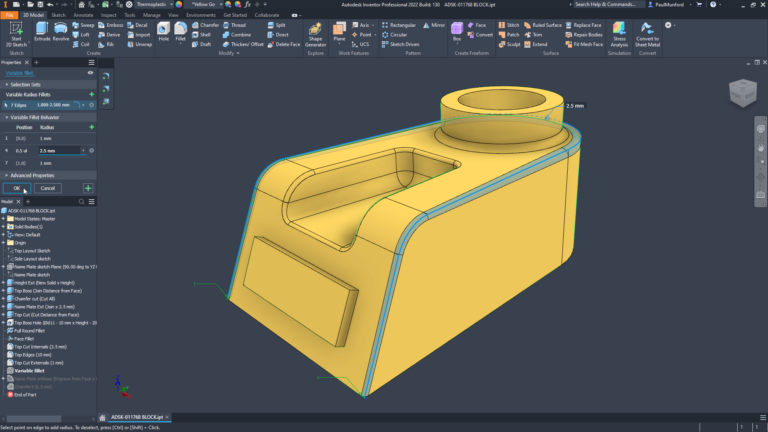Search the Model browser
The width and height of the screenshot is (768, 432).
coord(81,202)
